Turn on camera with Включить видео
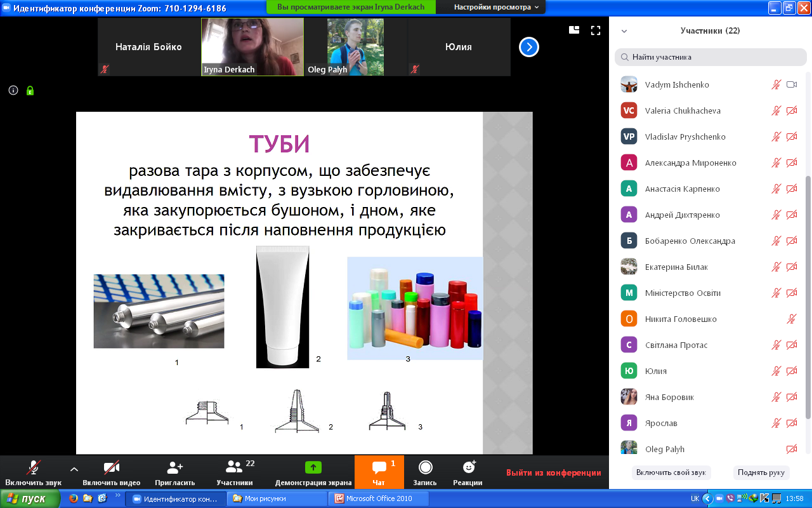812x508 pixels. coord(112,472)
